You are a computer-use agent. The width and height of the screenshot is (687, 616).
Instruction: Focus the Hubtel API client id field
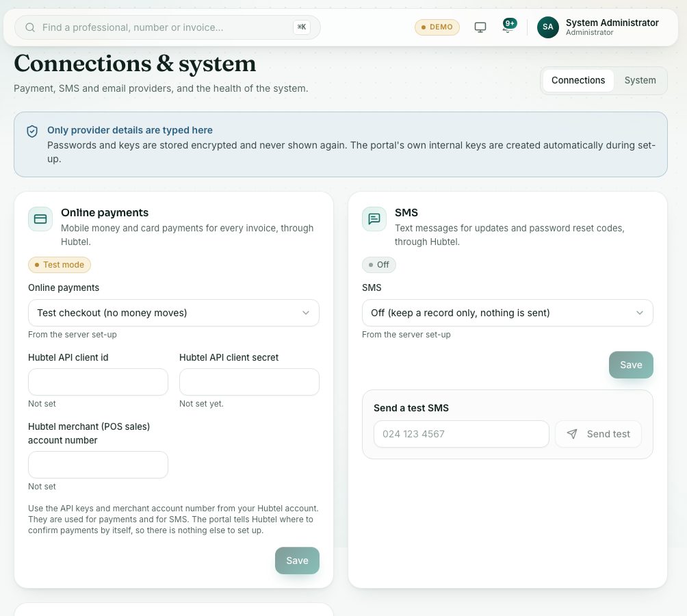98,382
